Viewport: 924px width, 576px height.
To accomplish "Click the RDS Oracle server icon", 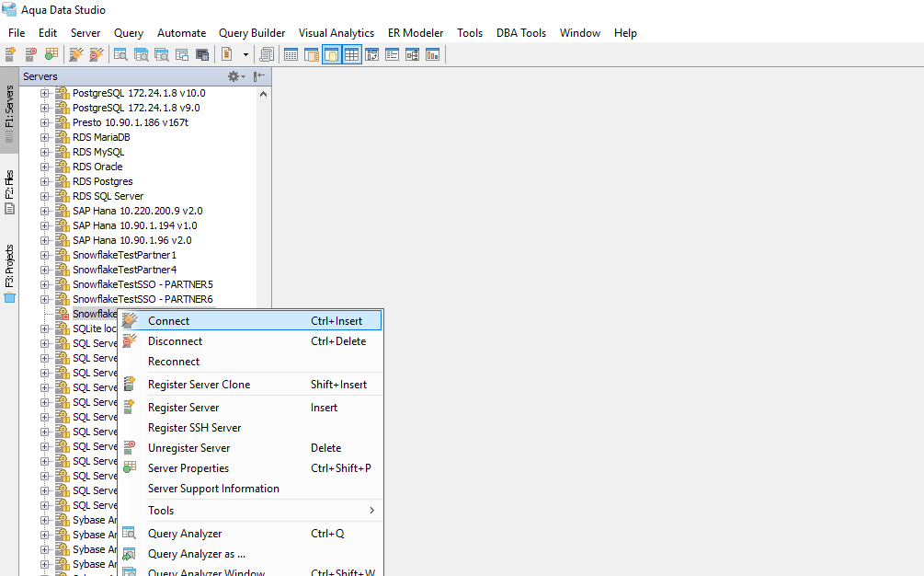I will (63, 167).
